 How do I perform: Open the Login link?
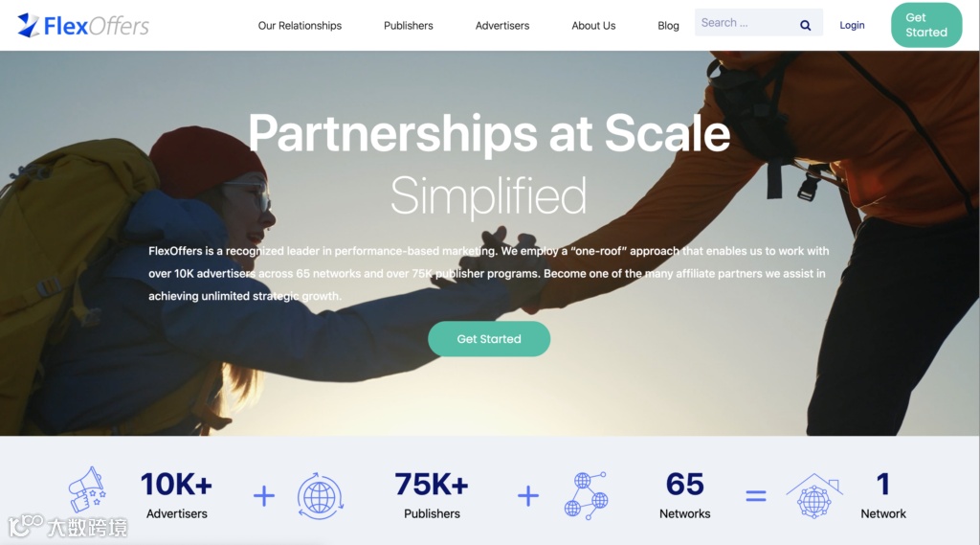(852, 25)
